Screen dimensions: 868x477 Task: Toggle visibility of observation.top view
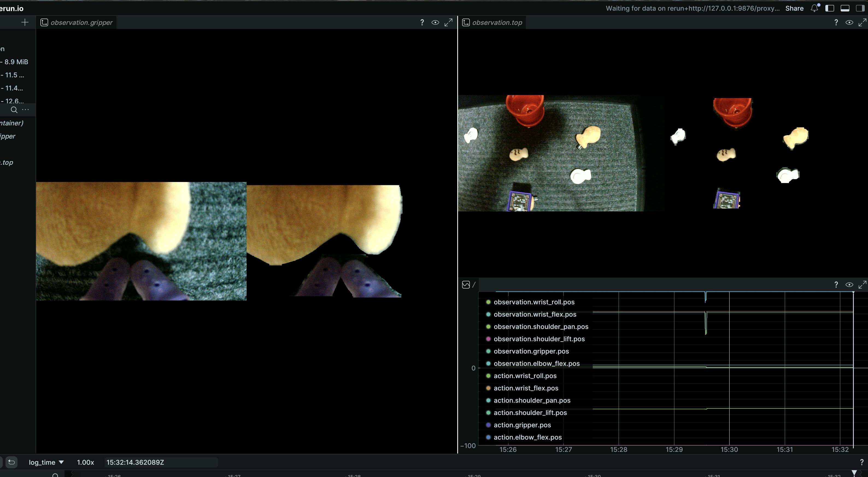(849, 23)
